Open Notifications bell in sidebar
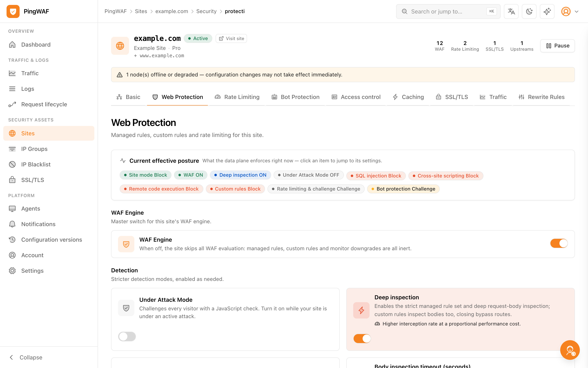 (49, 224)
